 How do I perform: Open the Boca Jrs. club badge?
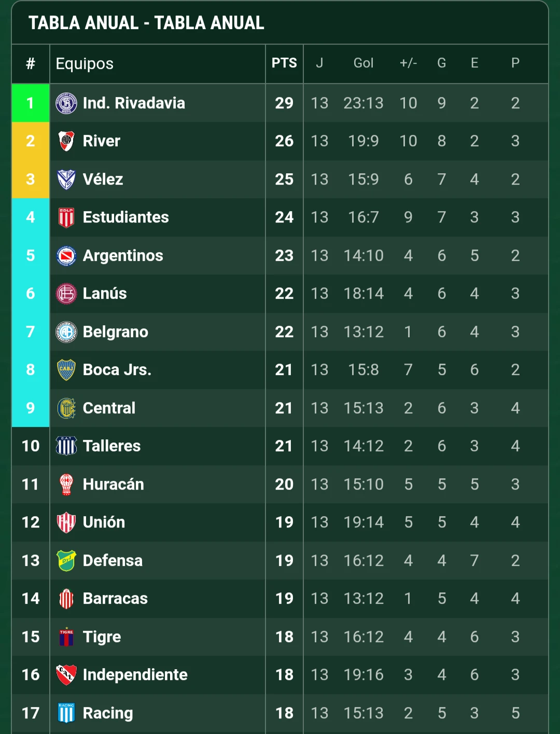66,369
